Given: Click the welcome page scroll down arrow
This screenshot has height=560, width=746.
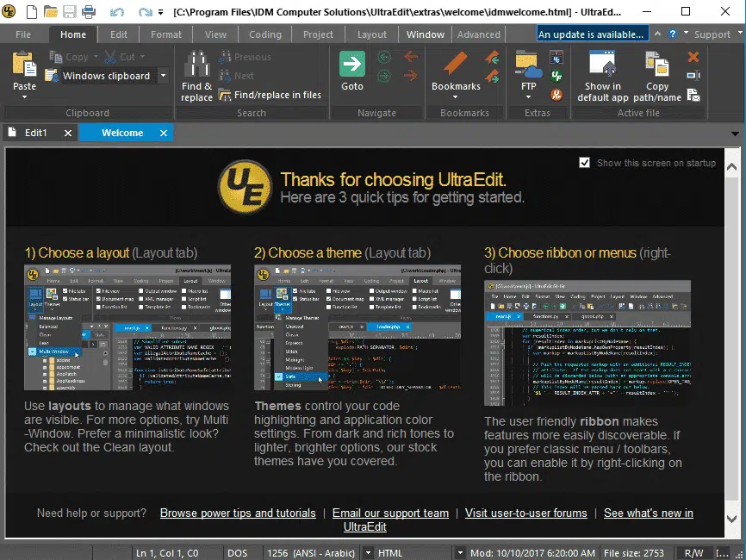Looking at the screenshot, I should 731,520.
